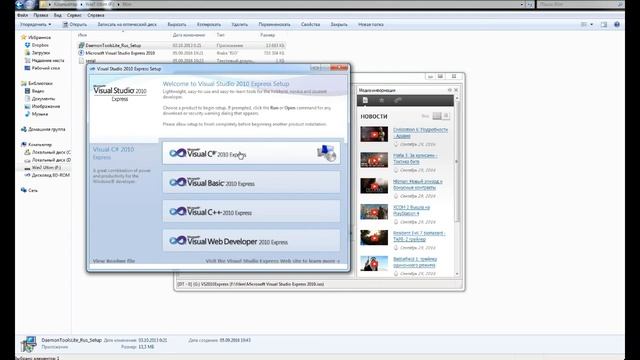Open the Сервис menu

click(74, 15)
